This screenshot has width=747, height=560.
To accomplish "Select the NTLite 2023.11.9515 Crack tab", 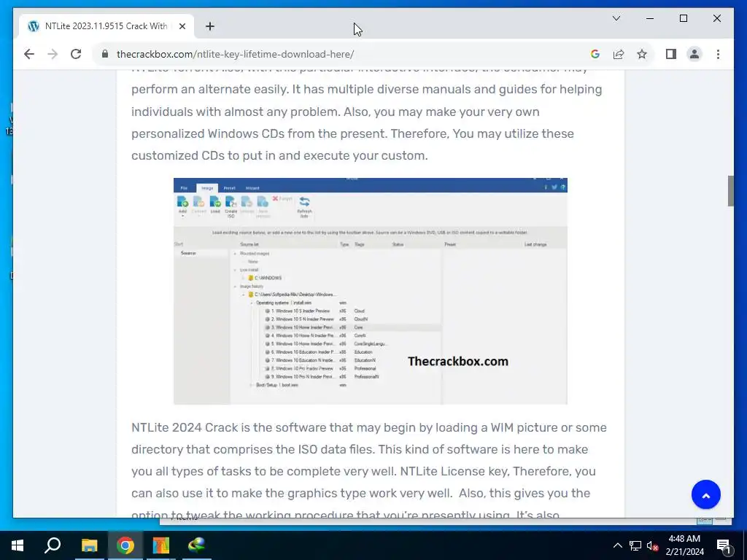I will point(107,26).
